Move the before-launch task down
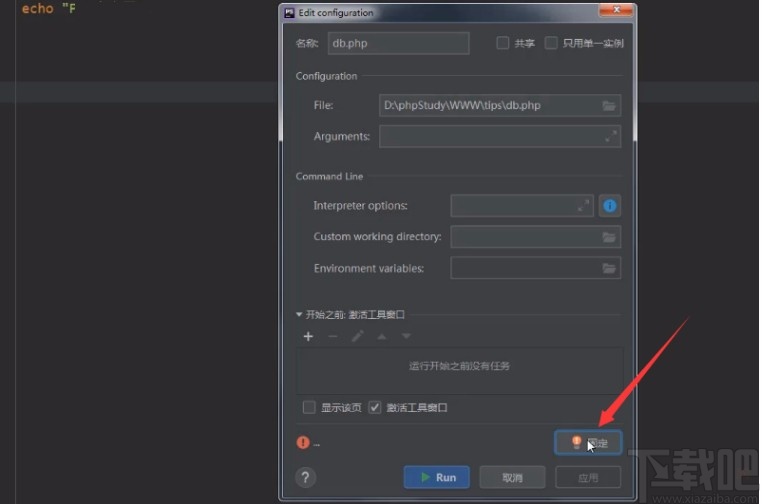762x504 pixels. click(x=406, y=336)
